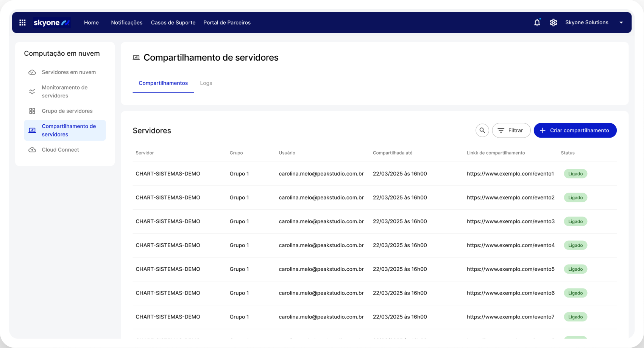The image size is (644, 348).
Task: Open Portal de Parceiros menu item
Action: pos(227,23)
